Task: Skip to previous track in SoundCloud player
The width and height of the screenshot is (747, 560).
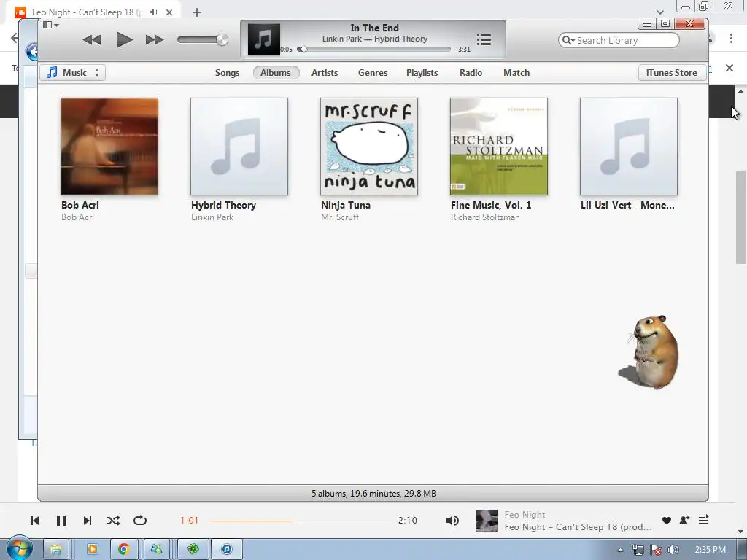Action: tap(35, 521)
